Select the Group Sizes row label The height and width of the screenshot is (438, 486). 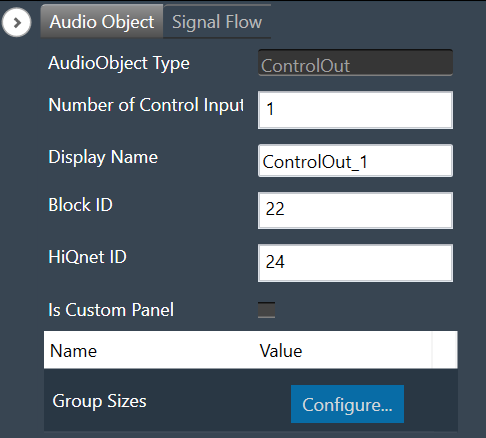point(99,401)
